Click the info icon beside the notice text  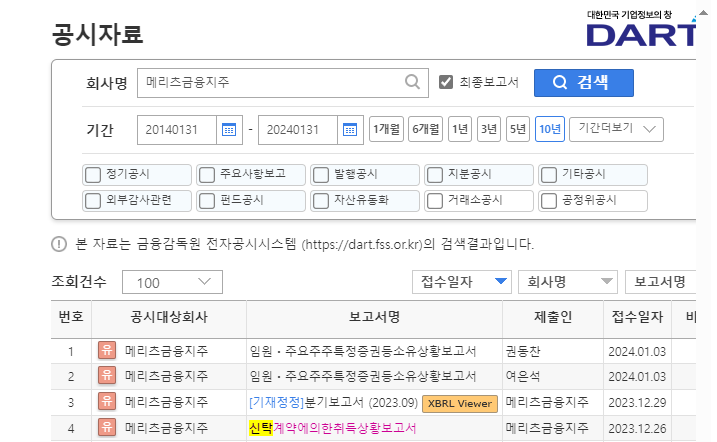pos(59,244)
